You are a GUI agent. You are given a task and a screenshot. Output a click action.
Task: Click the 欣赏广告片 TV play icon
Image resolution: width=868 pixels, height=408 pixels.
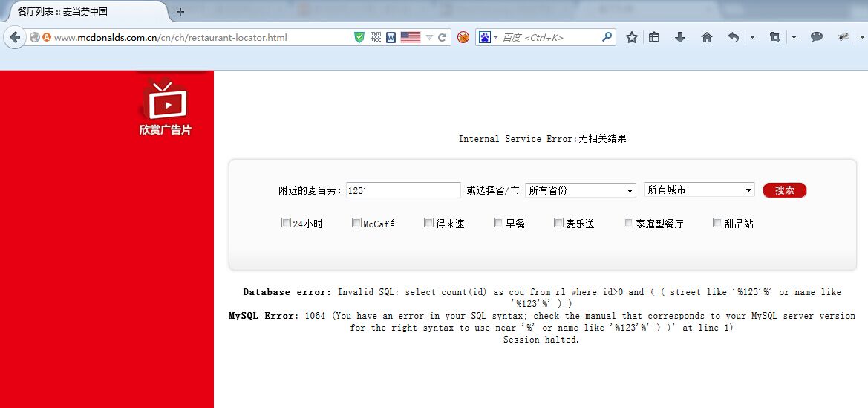coord(166,100)
